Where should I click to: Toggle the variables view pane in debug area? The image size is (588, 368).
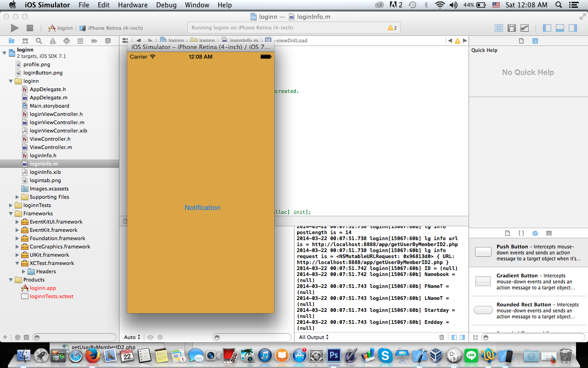pos(454,337)
